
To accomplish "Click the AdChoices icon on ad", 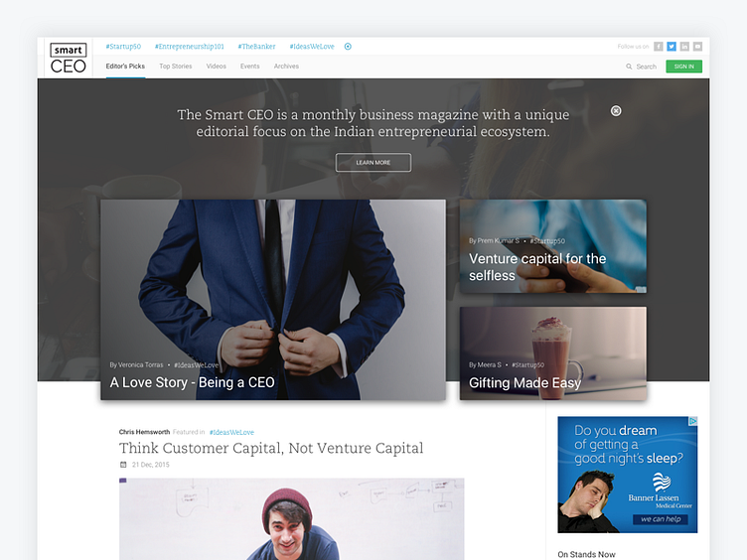I will 693,421.
